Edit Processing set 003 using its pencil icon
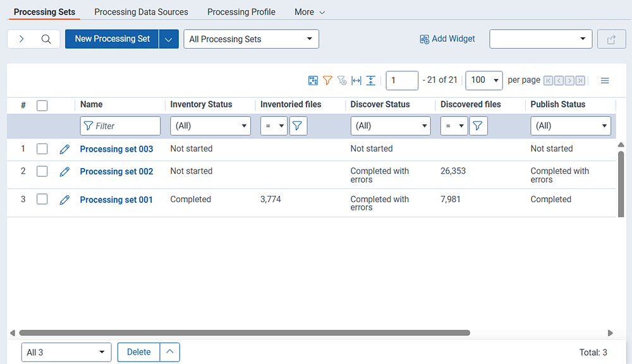The width and height of the screenshot is (632, 364). click(x=64, y=149)
